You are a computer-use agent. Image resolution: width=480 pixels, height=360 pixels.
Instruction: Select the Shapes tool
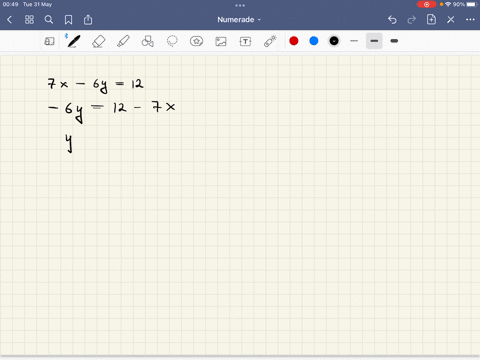pyautogui.click(x=148, y=41)
